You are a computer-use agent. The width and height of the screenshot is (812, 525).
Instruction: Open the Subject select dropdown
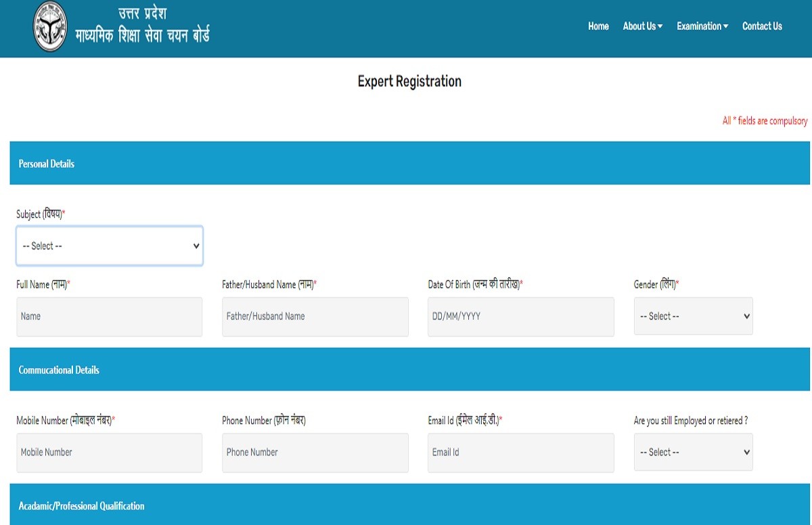(x=110, y=246)
